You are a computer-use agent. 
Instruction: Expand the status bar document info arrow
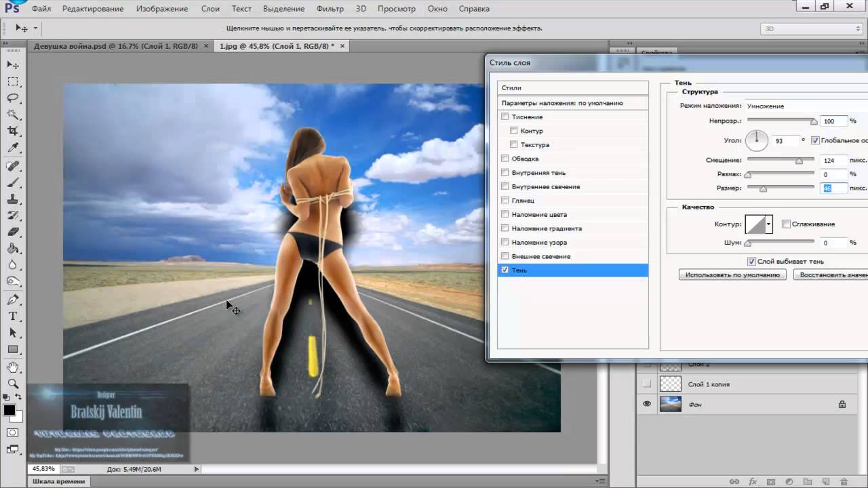pos(197,469)
